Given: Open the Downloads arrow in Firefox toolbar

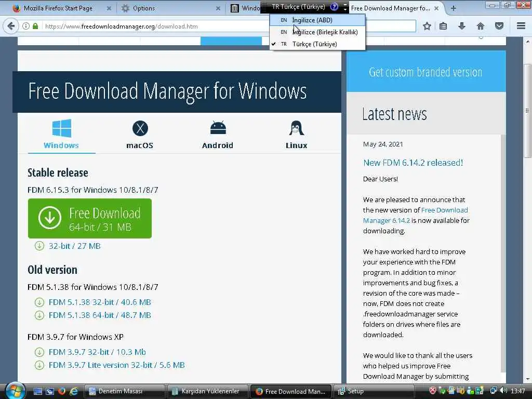Looking at the screenshot, I should click(x=462, y=26).
